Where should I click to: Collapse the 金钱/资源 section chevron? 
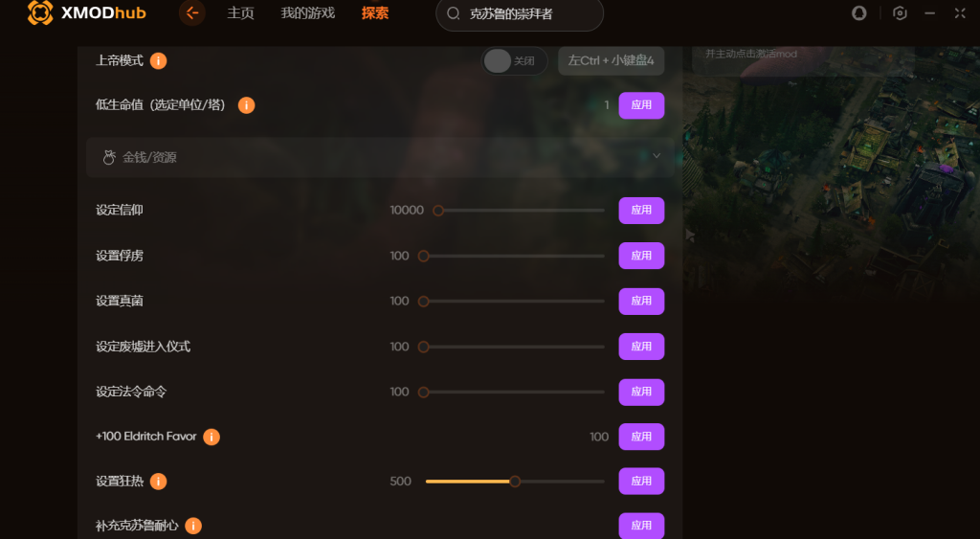click(657, 156)
